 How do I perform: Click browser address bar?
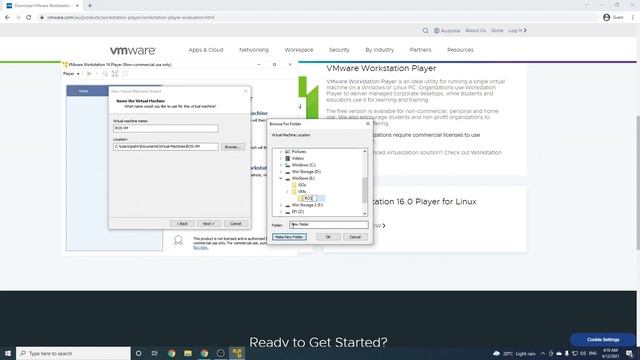coord(318,18)
